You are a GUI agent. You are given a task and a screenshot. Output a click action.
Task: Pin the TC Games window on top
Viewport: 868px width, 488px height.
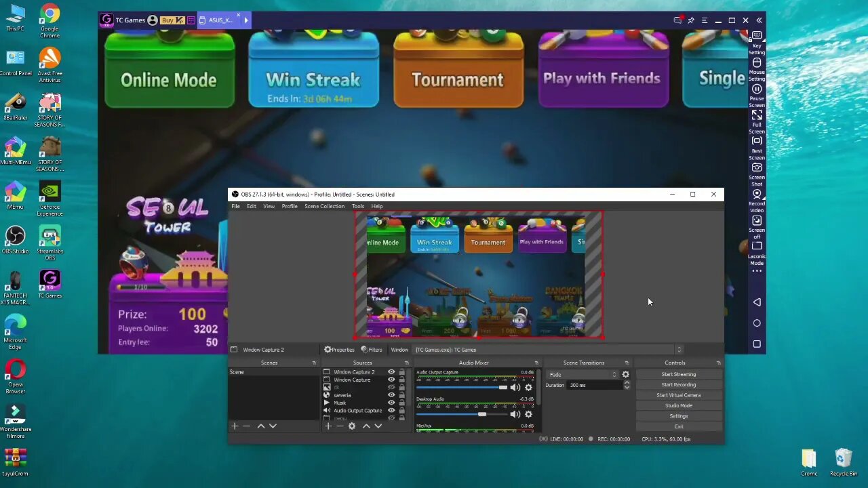tap(691, 20)
